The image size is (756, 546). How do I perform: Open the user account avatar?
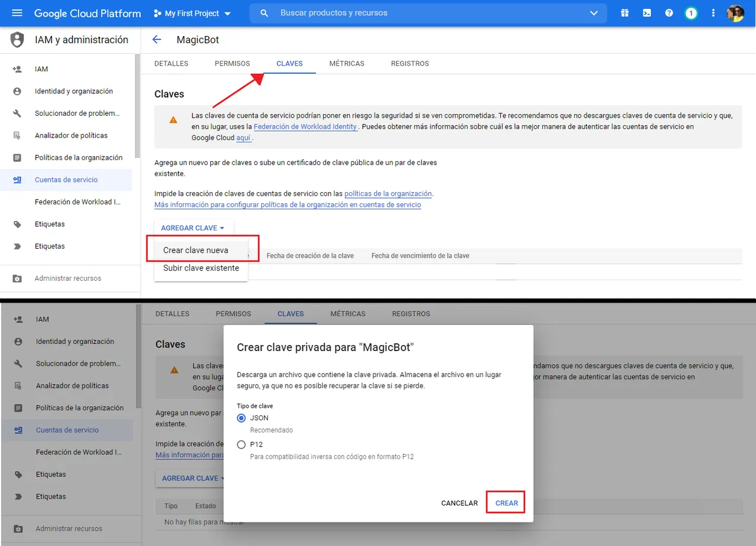[735, 13]
